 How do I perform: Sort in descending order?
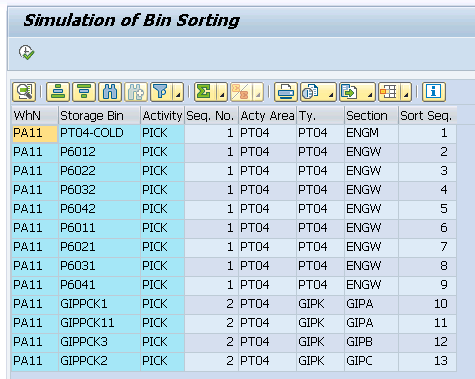tap(84, 92)
